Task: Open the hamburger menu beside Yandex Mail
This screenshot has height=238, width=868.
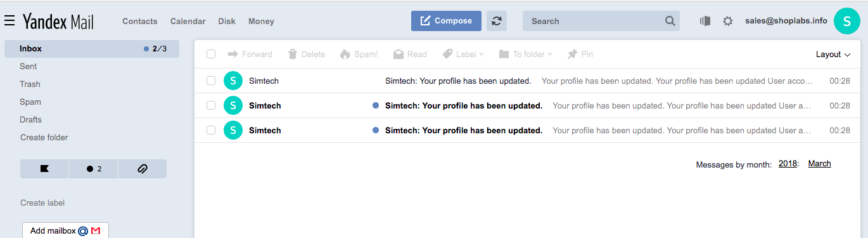Action: [x=10, y=21]
